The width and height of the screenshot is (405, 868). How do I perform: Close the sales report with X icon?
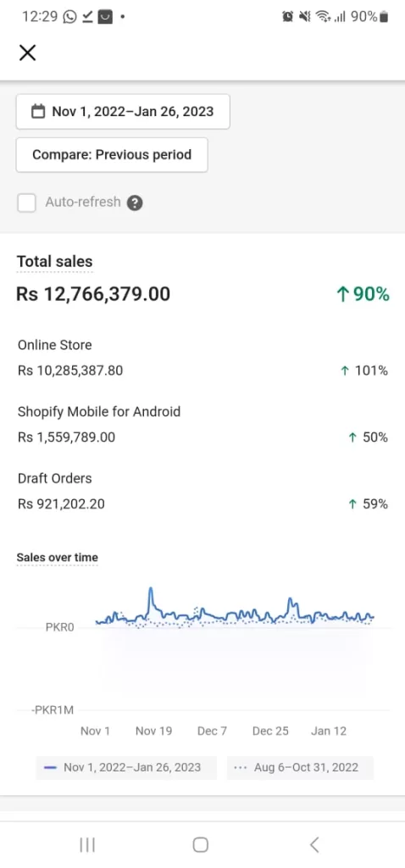coord(27,53)
